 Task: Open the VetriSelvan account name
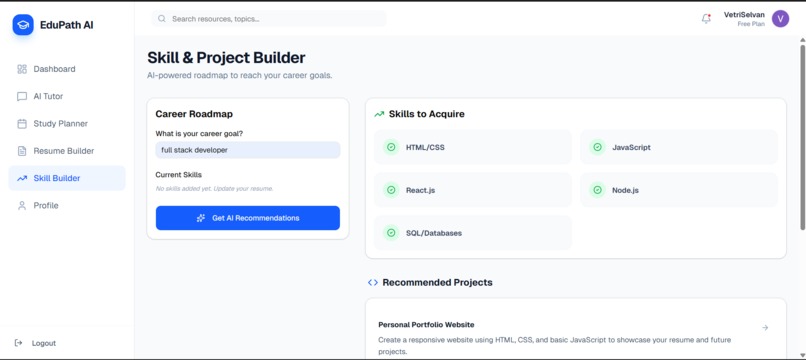pyautogui.click(x=744, y=15)
